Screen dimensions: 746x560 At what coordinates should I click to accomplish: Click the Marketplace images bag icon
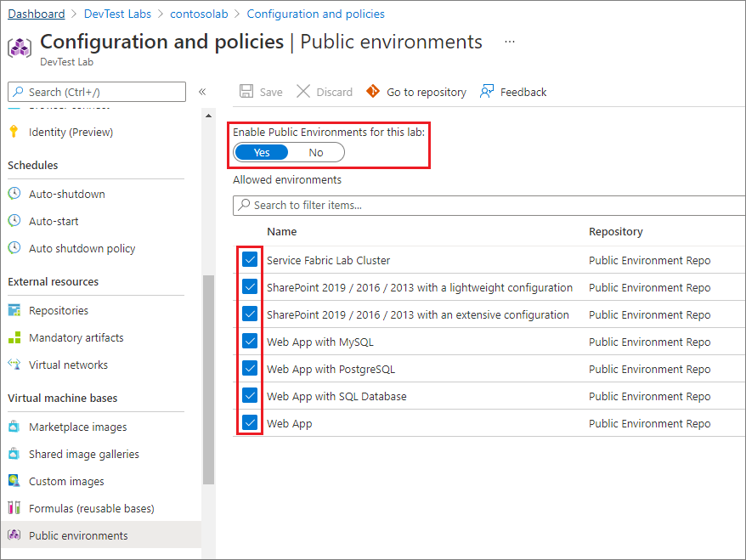click(x=14, y=427)
